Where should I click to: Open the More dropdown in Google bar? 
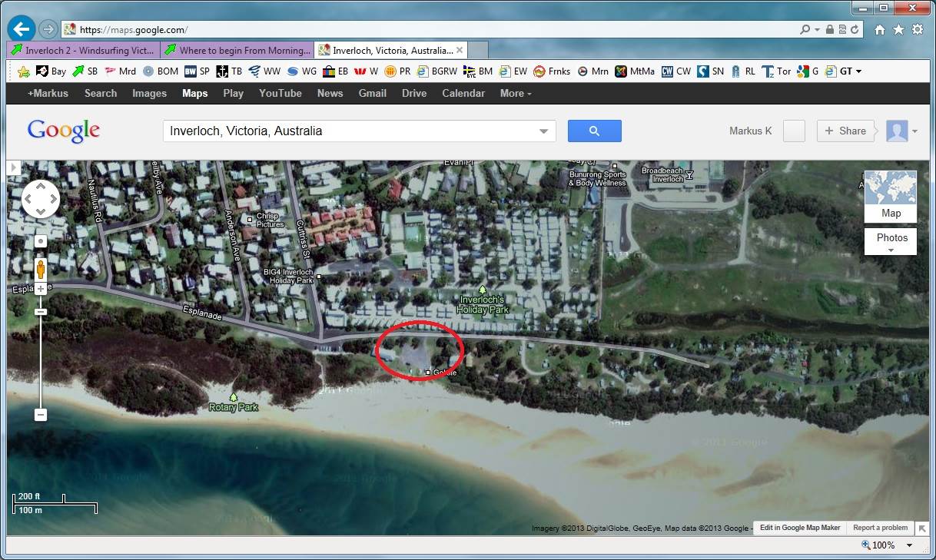pyautogui.click(x=515, y=93)
